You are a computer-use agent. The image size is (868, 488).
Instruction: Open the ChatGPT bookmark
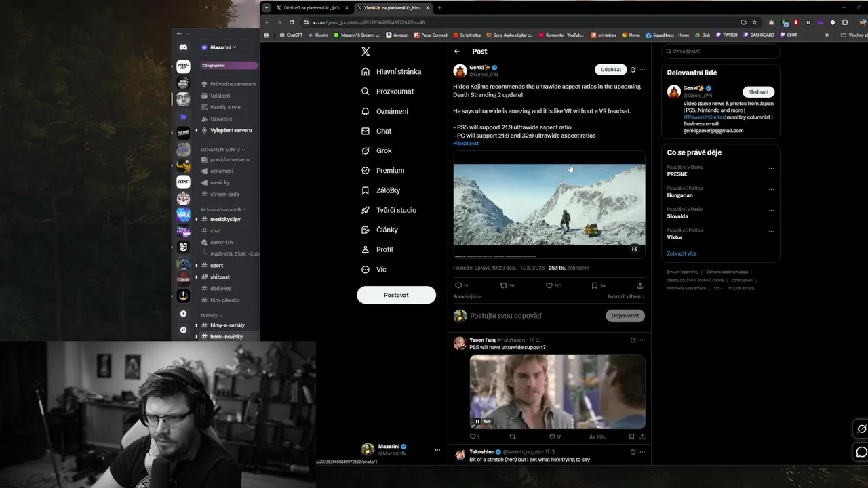pos(291,35)
